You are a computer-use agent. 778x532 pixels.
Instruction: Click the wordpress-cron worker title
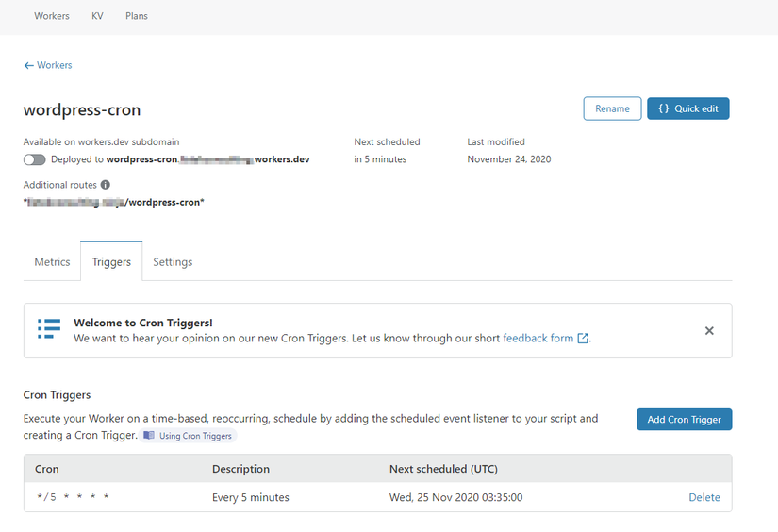coord(82,109)
